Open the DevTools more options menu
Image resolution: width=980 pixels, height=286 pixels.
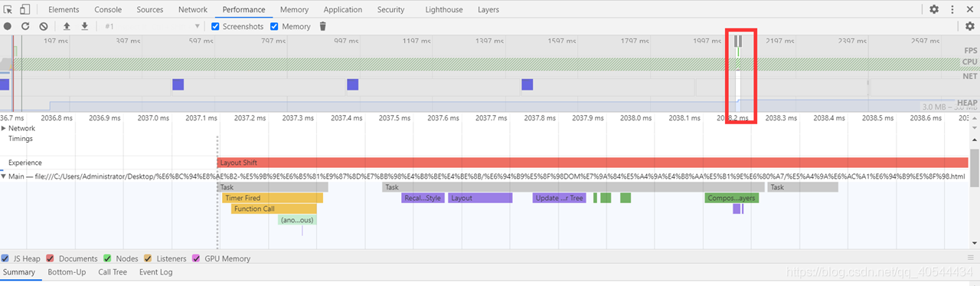click(x=952, y=9)
